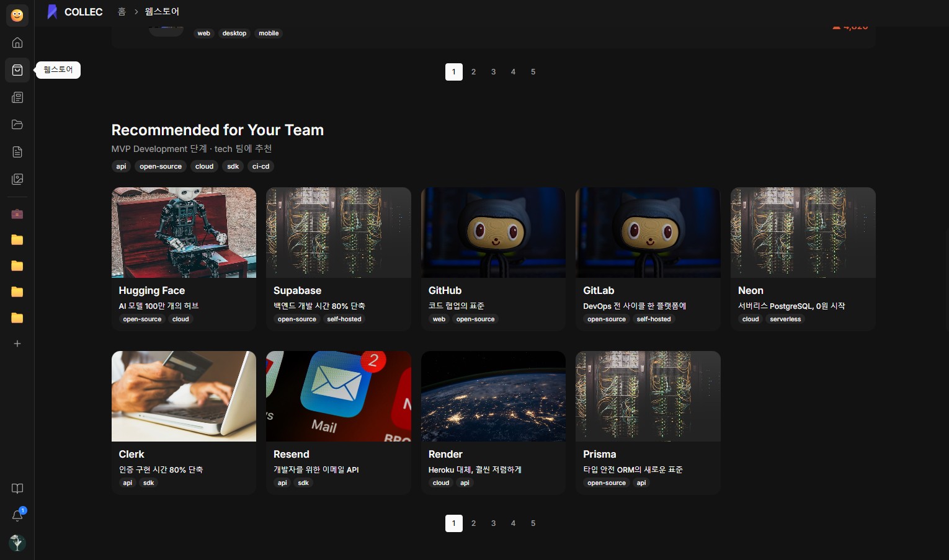The height and width of the screenshot is (560, 949).
Task: Click the smiley emoji workspace avatar
Action: point(17,15)
